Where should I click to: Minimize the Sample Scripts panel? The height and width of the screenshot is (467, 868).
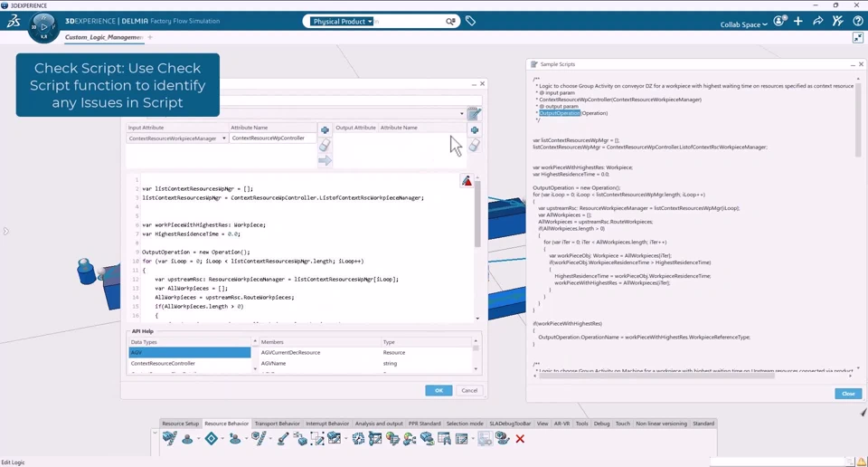[853, 65]
